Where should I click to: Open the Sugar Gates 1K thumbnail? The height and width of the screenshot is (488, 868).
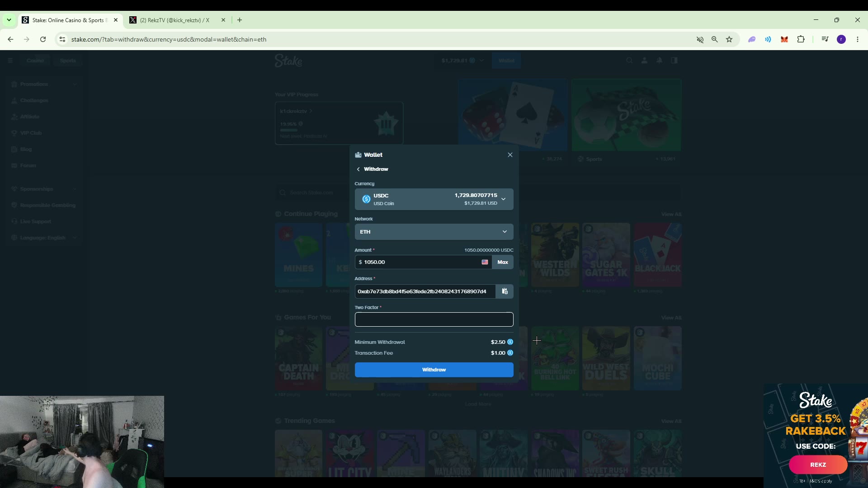coord(606,255)
